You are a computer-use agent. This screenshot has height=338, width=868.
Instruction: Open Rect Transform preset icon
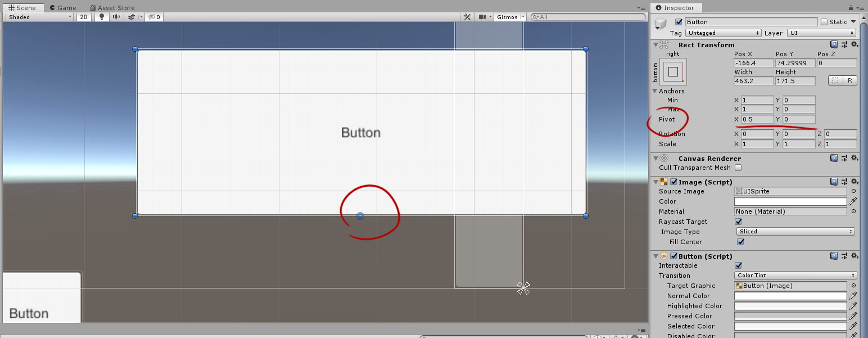pos(844,44)
